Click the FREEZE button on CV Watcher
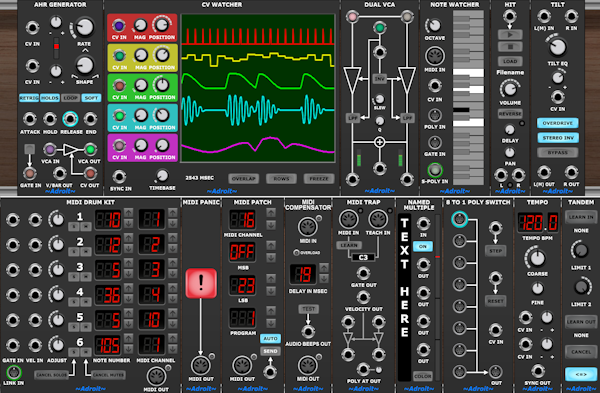This screenshot has width=600, height=393. pyautogui.click(x=319, y=179)
